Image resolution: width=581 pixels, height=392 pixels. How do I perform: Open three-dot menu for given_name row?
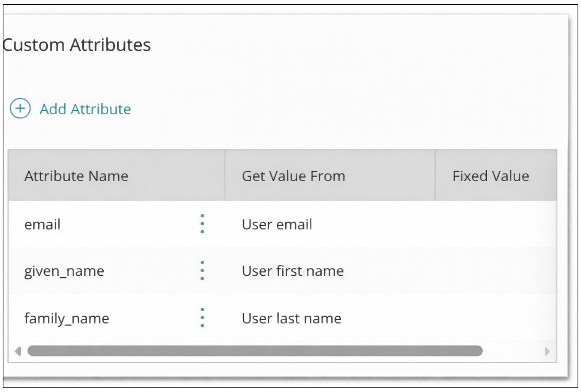pyautogui.click(x=202, y=271)
